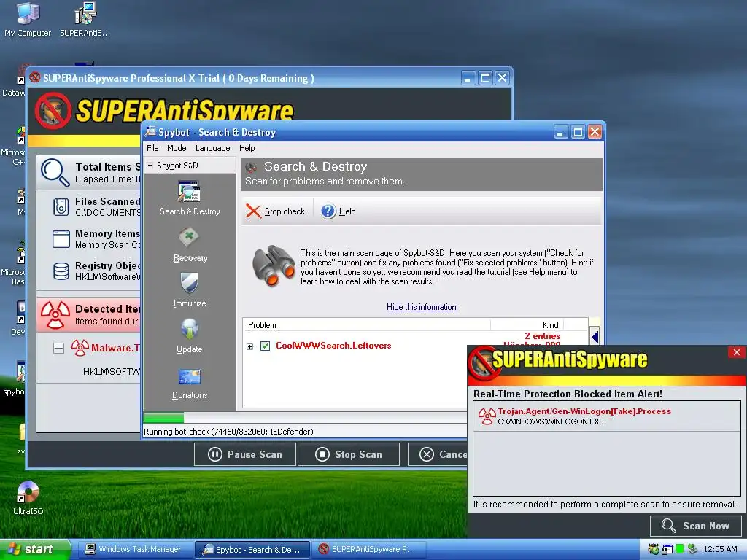Viewport: 747px width, 560px height.
Task: Click the Detected Items row in SUPERAntiSpyware
Action: [88, 315]
